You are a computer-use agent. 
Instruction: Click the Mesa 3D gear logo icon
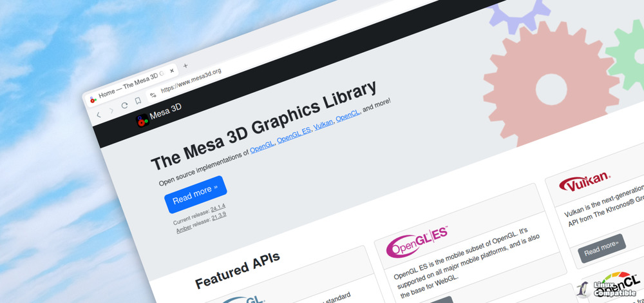tap(142, 120)
